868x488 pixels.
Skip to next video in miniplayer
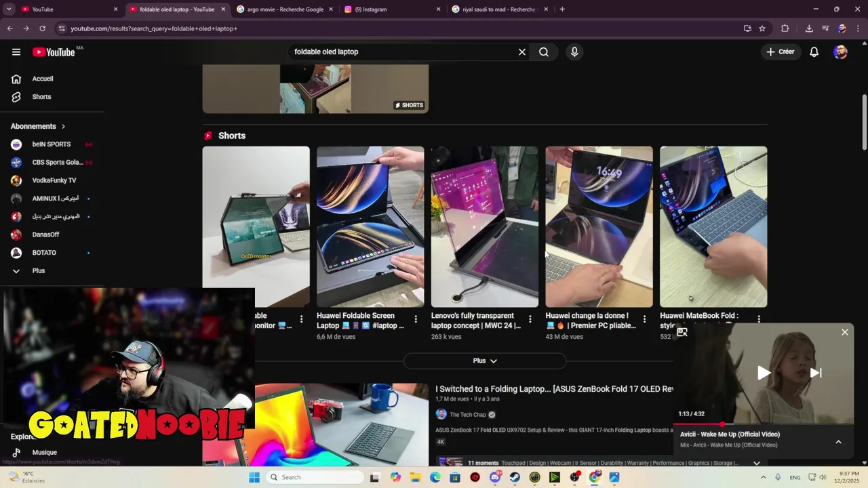[x=816, y=373]
